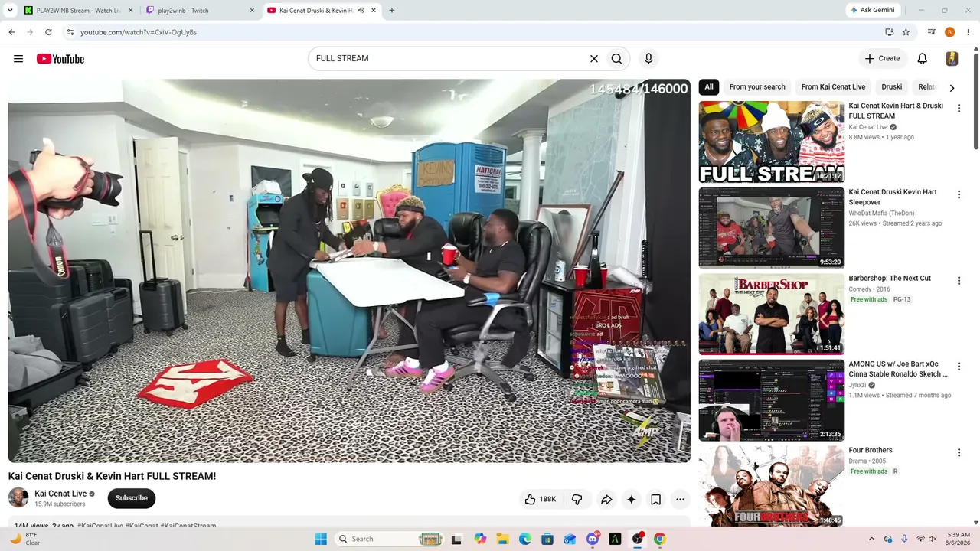Show more filter chips with right arrow
Image resolution: width=980 pixels, height=551 pixels.
pos(952,88)
